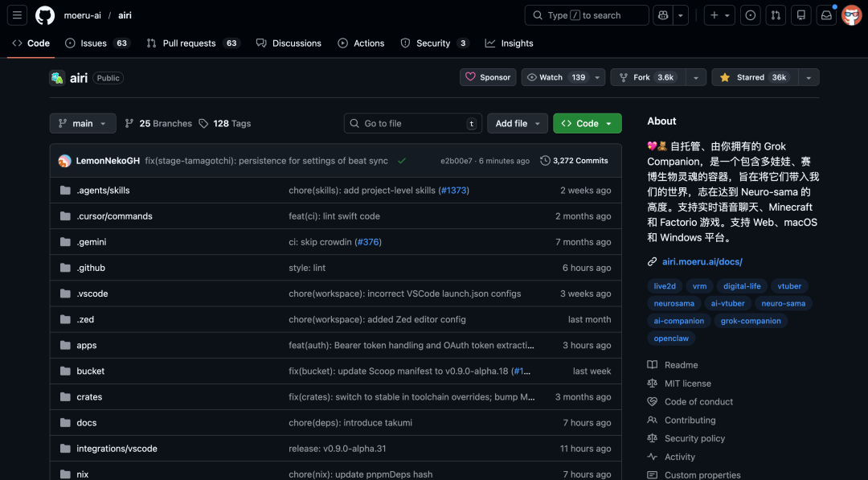
Task: Focus the Go to file field
Action: tap(413, 124)
